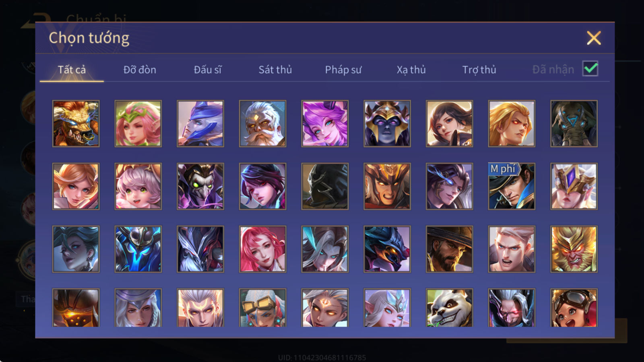This screenshot has width=644, height=362.
Task: Open the Xạ thủ tab
Action: 411,70
